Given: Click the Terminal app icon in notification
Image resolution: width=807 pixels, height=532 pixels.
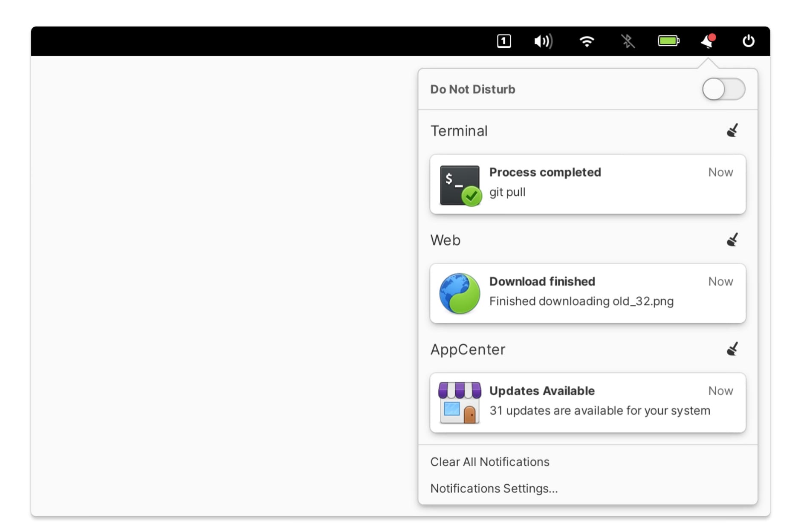Looking at the screenshot, I should pyautogui.click(x=460, y=185).
